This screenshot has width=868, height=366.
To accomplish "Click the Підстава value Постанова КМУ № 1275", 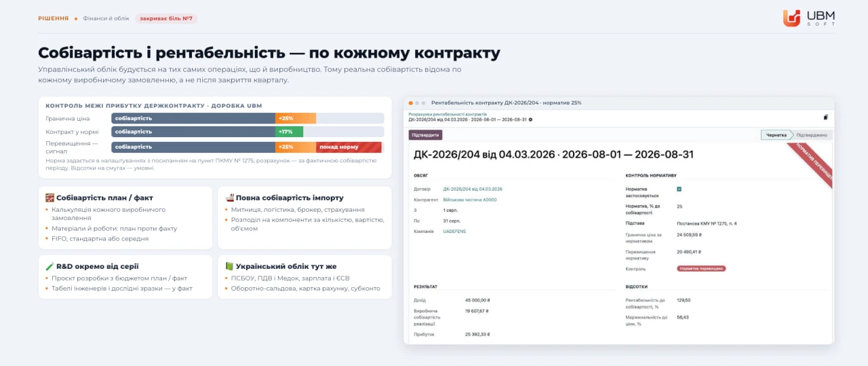I will point(707,223).
